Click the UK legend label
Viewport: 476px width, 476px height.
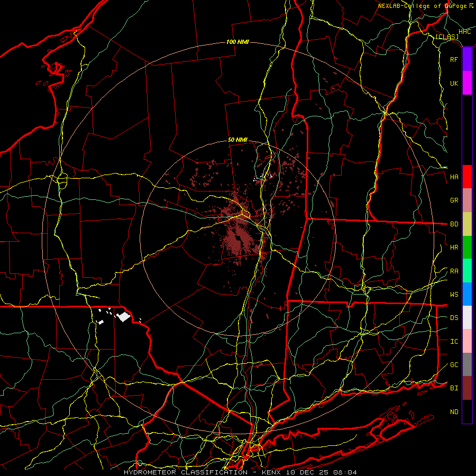tap(454, 83)
